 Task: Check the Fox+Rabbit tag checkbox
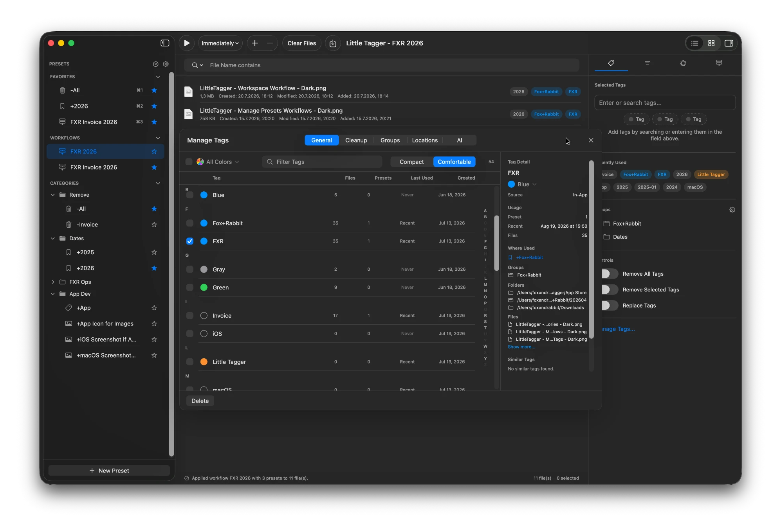point(190,223)
